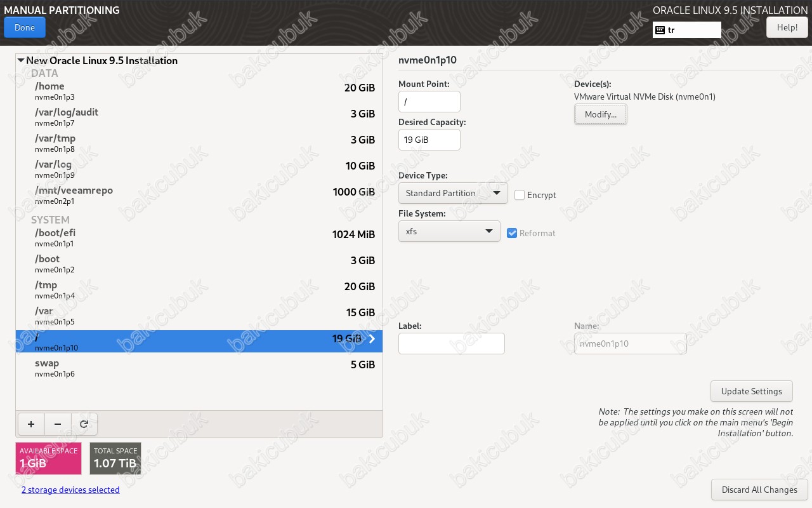This screenshot has width=812, height=508.
Task: Click the VMware Virtual NVMe Disk text
Action: 645,97
